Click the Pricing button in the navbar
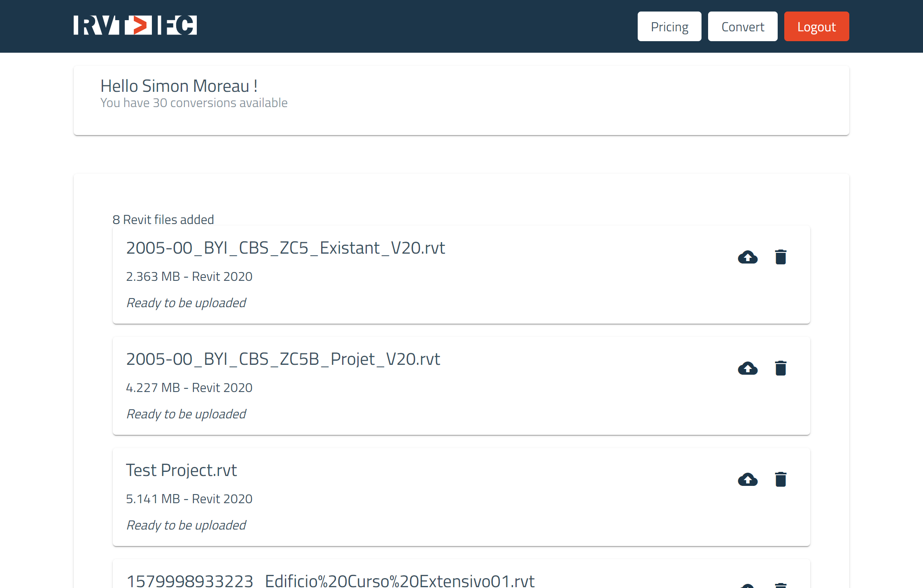Image resolution: width=923 pixels, height=588 pixels. (669, 26)
